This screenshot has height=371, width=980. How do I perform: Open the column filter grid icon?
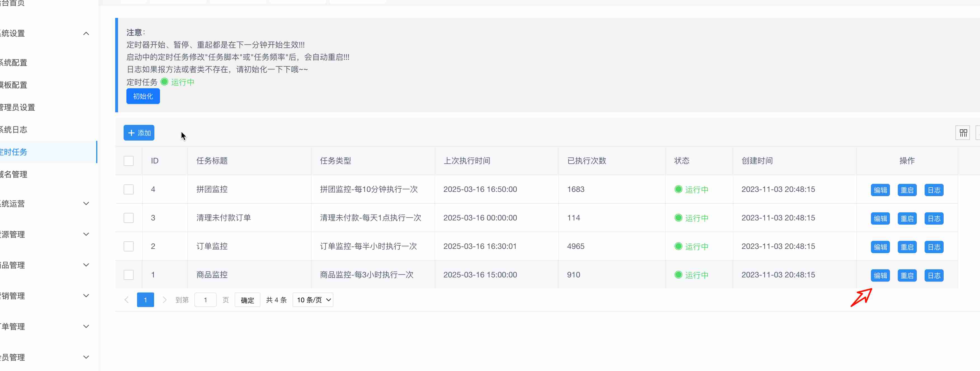963,133
